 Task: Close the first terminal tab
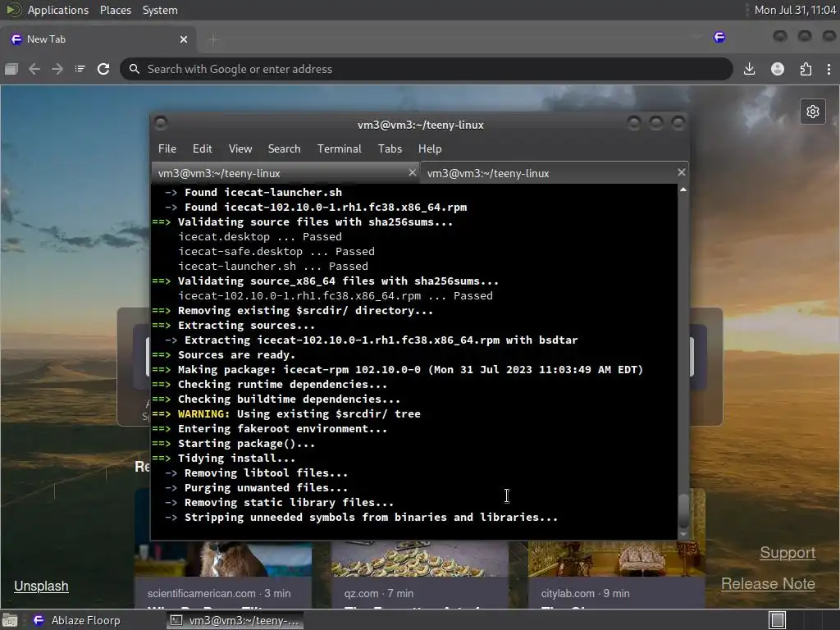pos(412,172)
